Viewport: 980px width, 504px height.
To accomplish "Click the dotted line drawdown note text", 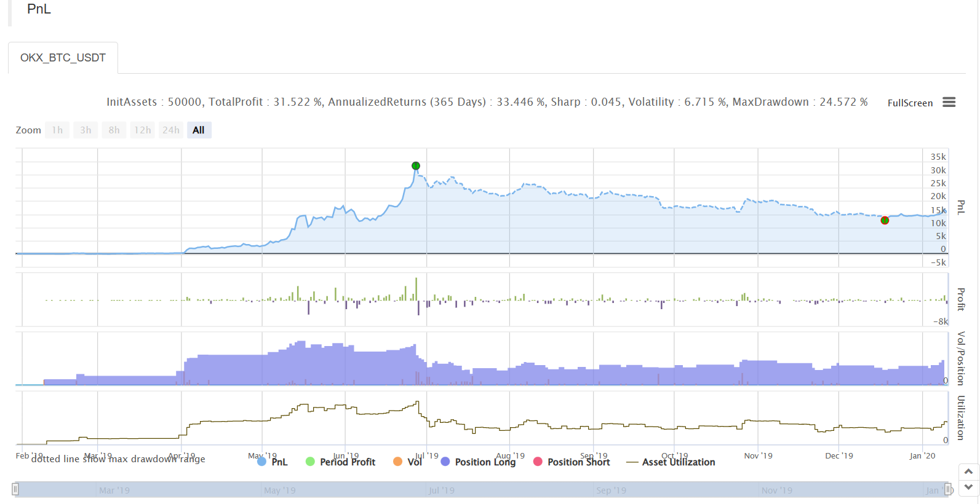I will point(118,459).
